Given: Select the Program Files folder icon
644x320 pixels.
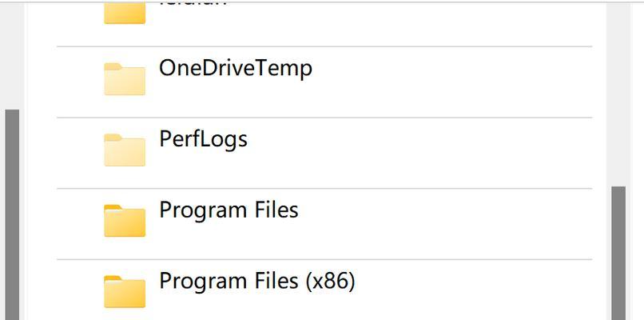Looking at the screenshot, I should (x=125, y=221).
